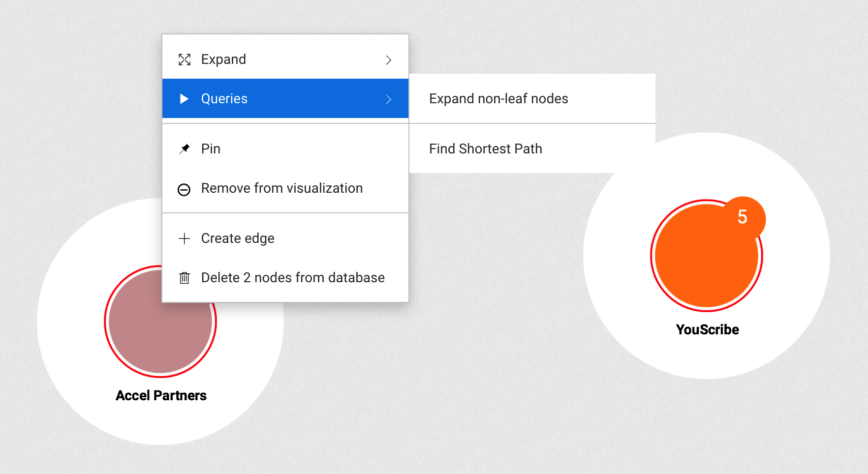Image resolution: width=868 pixels, height=474 pixels.
Task: Click the trash can delete icon
Action: (185, 278)
